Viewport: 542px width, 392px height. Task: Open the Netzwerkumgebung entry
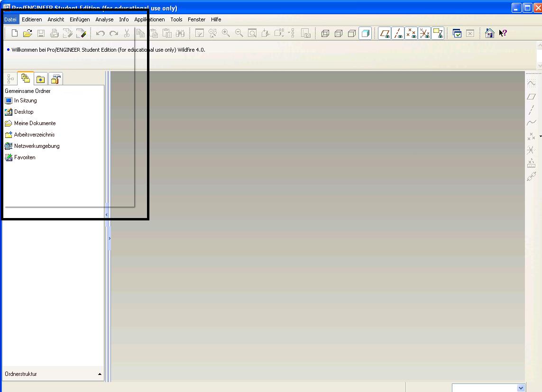pyautogui.click(x=32, y=146)
